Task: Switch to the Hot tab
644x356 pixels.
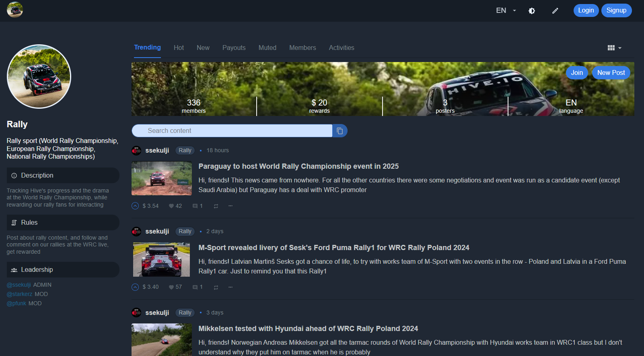Action: [179, 48]
